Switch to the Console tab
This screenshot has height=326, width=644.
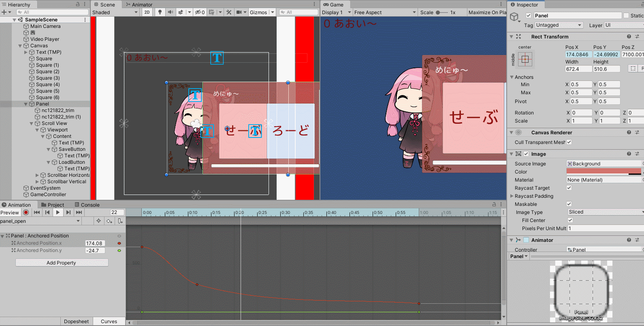[x=87, y=205]
